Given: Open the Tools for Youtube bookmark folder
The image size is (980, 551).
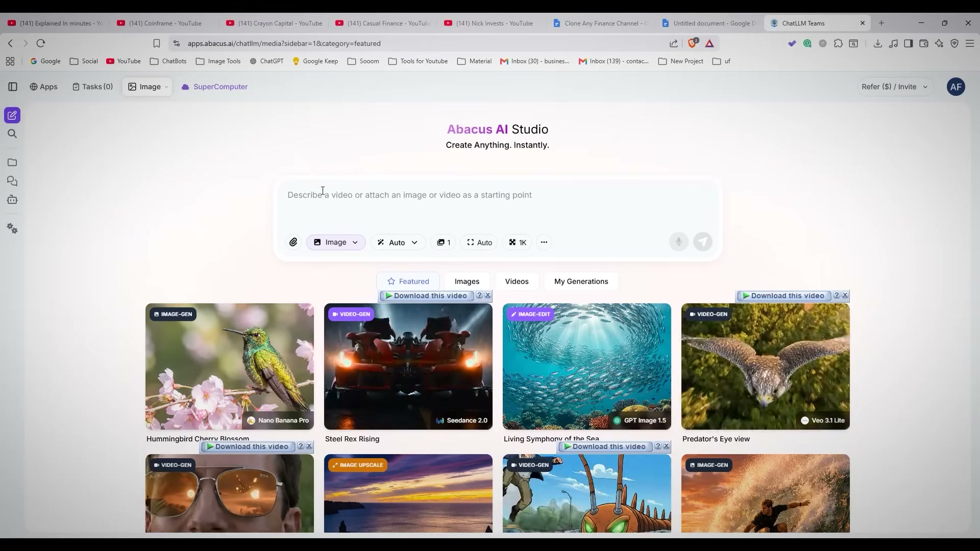Looking at the screenshot, I should [418, 61].
